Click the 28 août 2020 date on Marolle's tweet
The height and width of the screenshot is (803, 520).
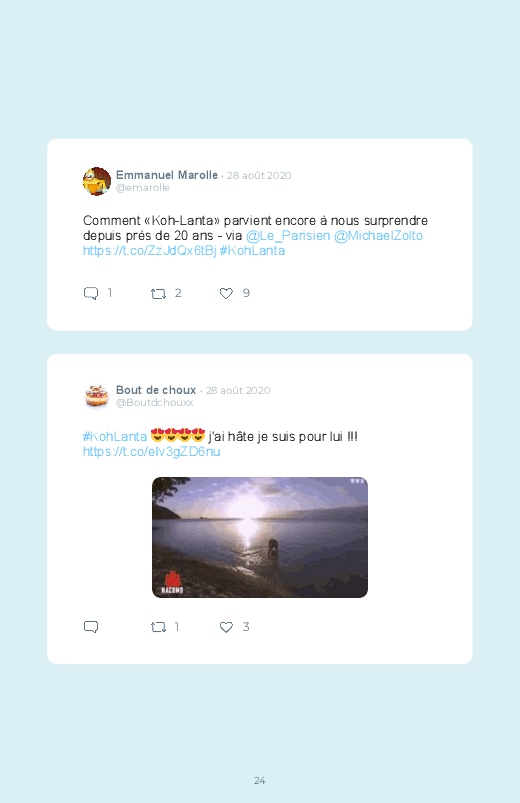[259, 175]
